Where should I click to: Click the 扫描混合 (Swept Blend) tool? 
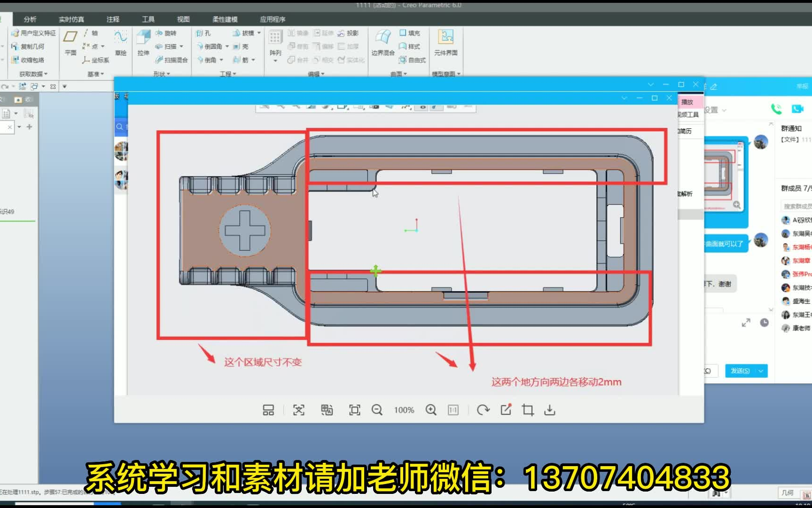(x=172, y=60)
